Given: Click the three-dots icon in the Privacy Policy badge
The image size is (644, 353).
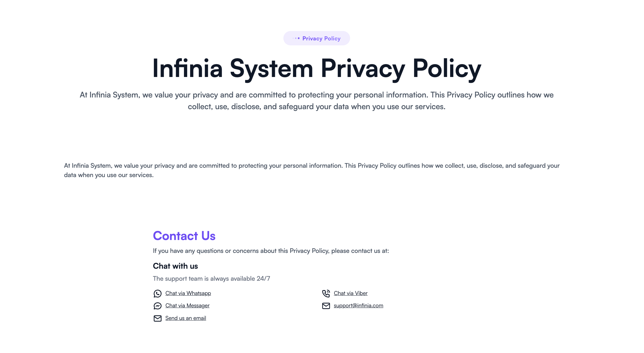Looking at the screenshot, I should (x=296, y=38).
